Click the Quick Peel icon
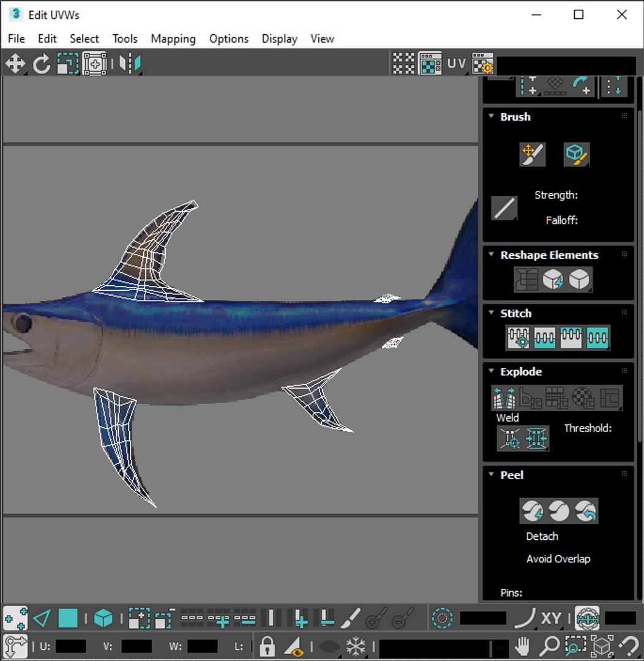The height and width of the screenshot is (661, 644). [x=532, y=511]
